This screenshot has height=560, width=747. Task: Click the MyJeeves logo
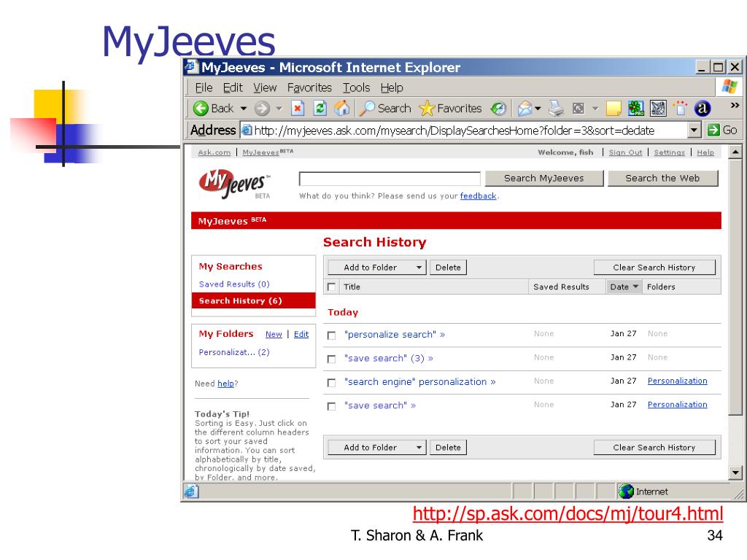[234, 183]
